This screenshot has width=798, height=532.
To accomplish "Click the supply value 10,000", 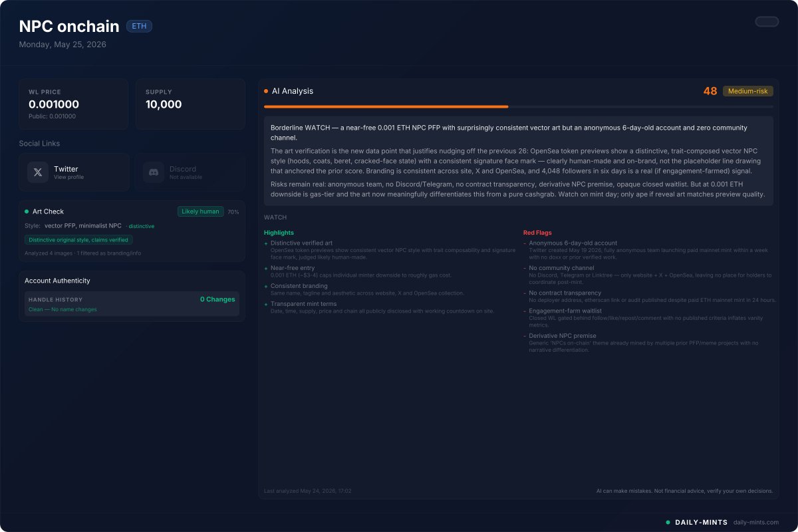I will (164, 104).
